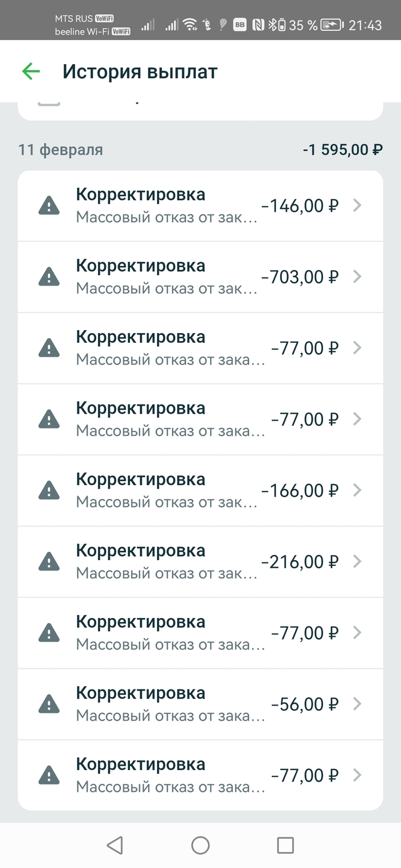Screen dimensions: 401x868
Task: Expand the −56,00 ₽ correction chevron
Action: (357, 704)
